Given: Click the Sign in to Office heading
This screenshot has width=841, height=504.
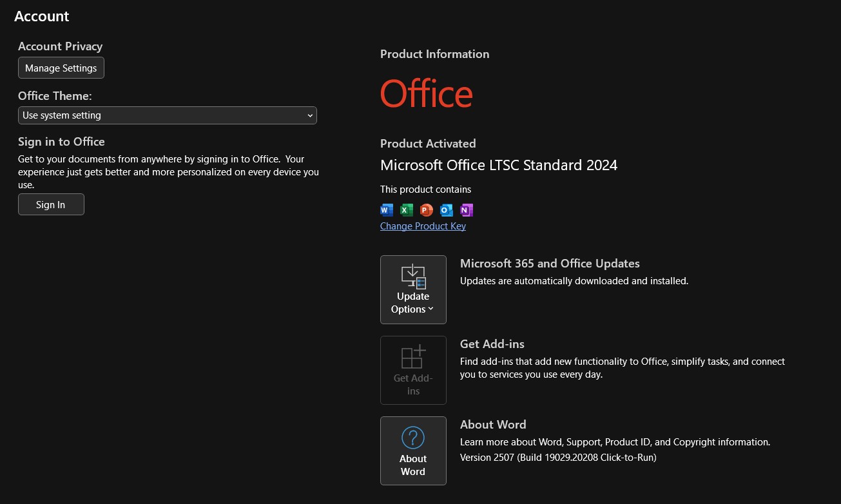Looking at the screenshot, I should [x=61, y=142].
